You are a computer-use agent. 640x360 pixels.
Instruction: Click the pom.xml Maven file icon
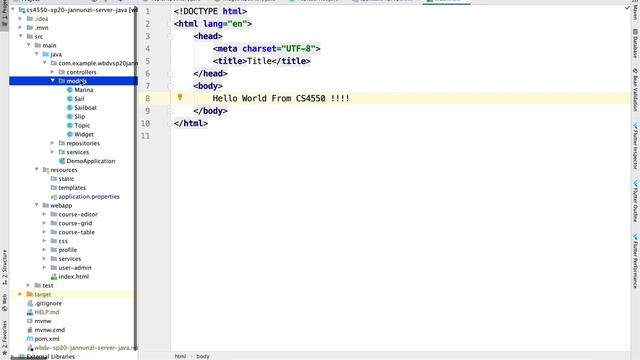(x=29, y=339)
